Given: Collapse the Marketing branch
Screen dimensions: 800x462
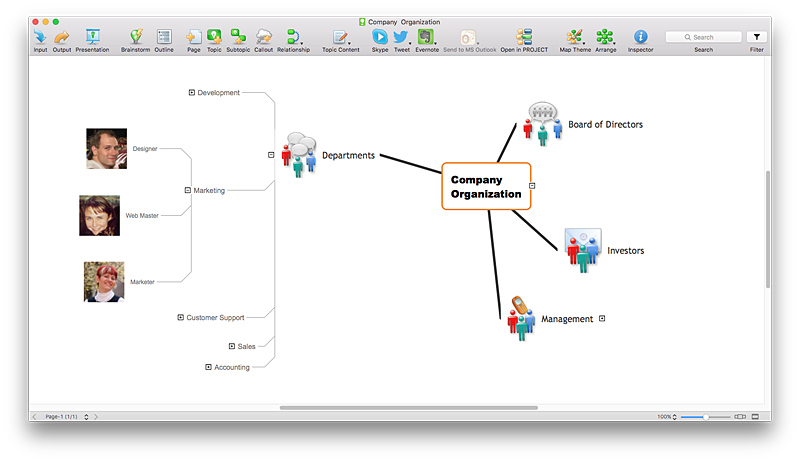Looking at the screenshot, I should [188, 190].
